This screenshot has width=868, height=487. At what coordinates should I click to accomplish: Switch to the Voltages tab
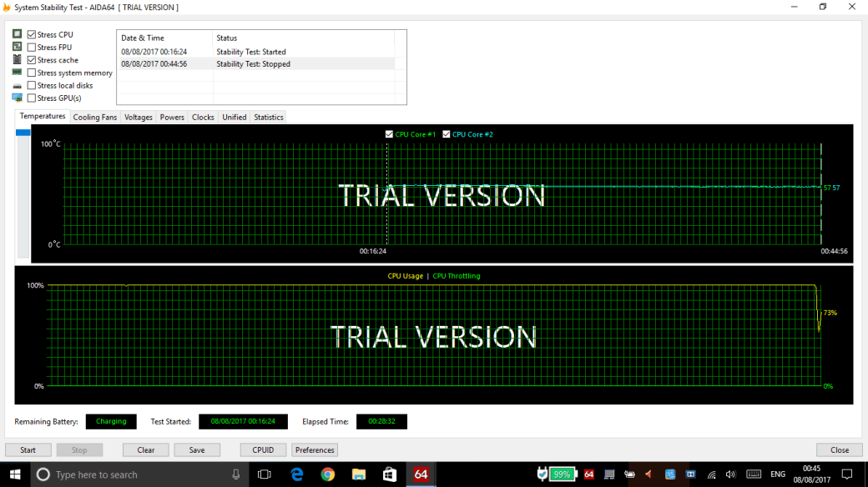pos(139,118)
